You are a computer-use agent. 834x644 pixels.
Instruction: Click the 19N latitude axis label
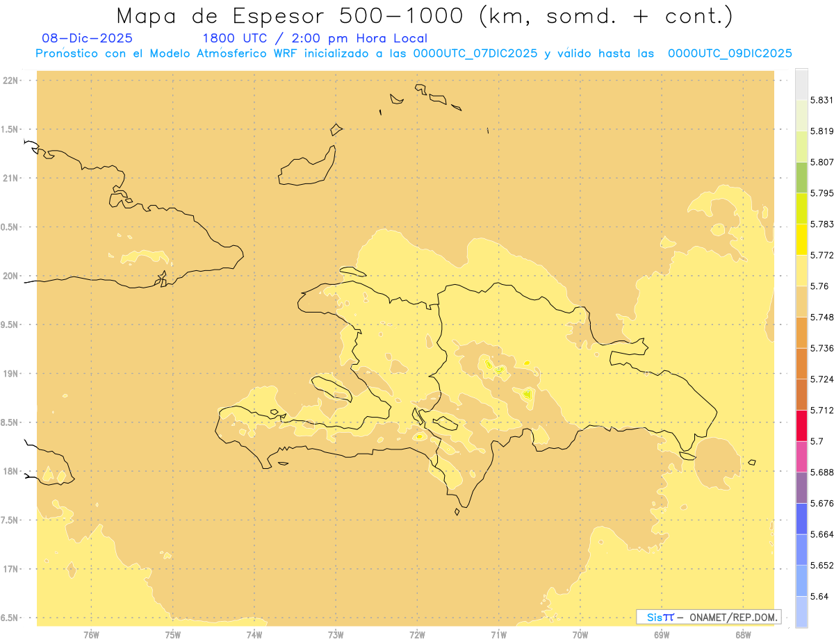tap(10, 373)
